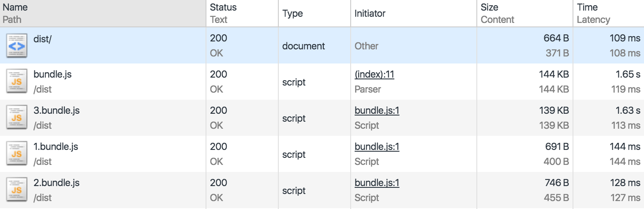Click the dist/ document file icon
The image size is (644, 209).
(17, 45)
